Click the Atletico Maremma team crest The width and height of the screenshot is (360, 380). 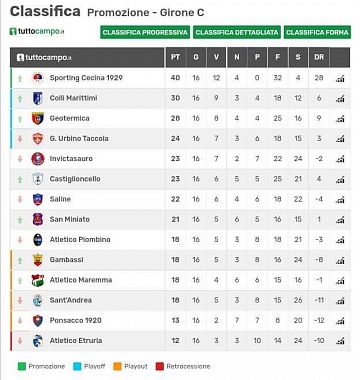tap(38, 280)
